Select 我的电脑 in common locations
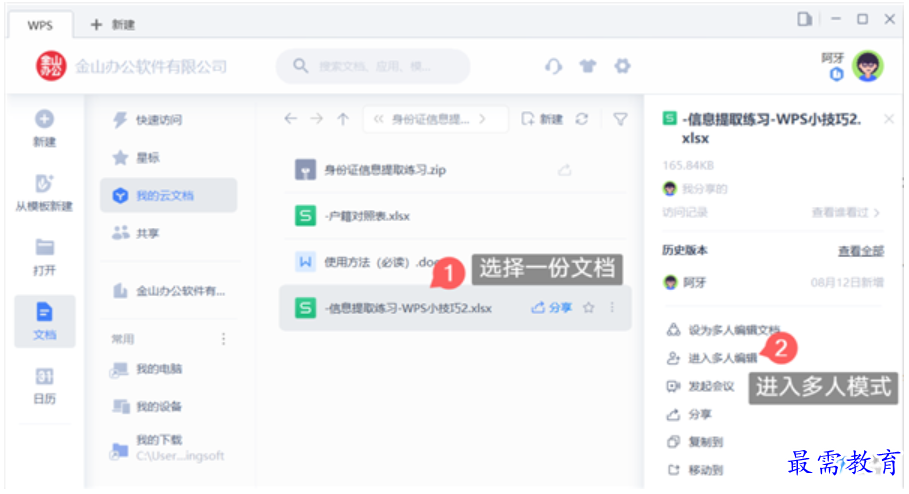The height and width of the screenshot is (494, 909). [169, 369]
